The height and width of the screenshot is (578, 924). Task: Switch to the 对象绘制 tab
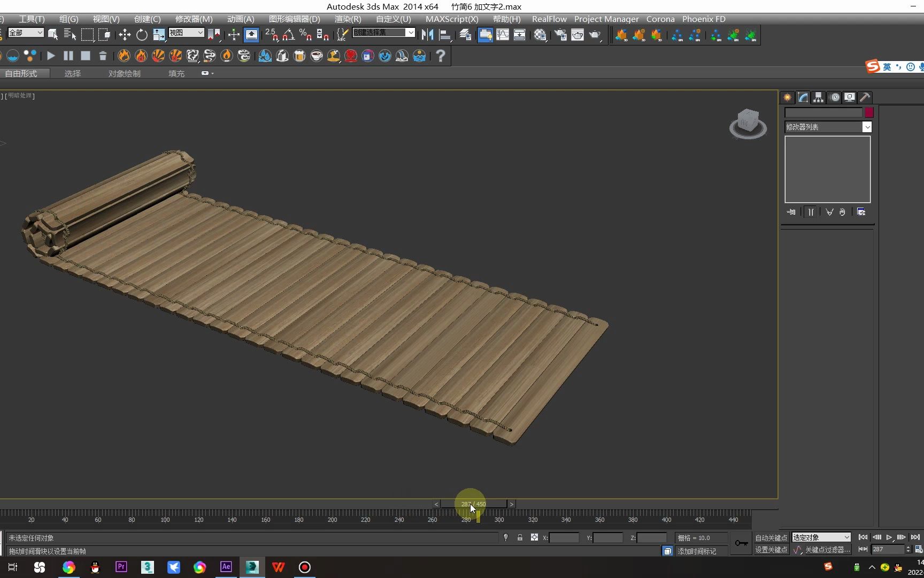124,73
